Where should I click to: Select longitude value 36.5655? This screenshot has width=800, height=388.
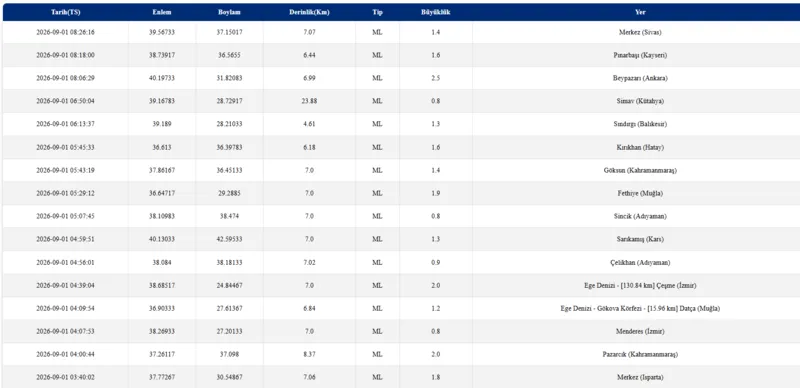(229, 55)
